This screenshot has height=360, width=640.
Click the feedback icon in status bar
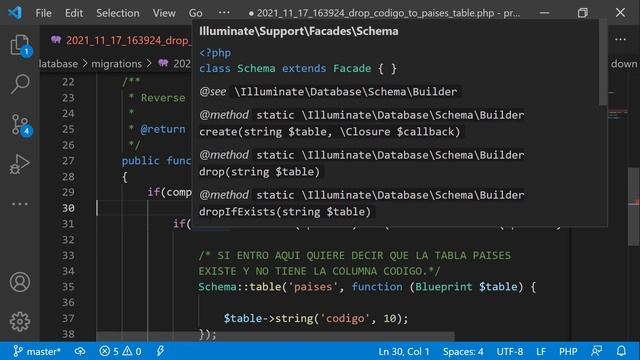click(x=596, y=351)
